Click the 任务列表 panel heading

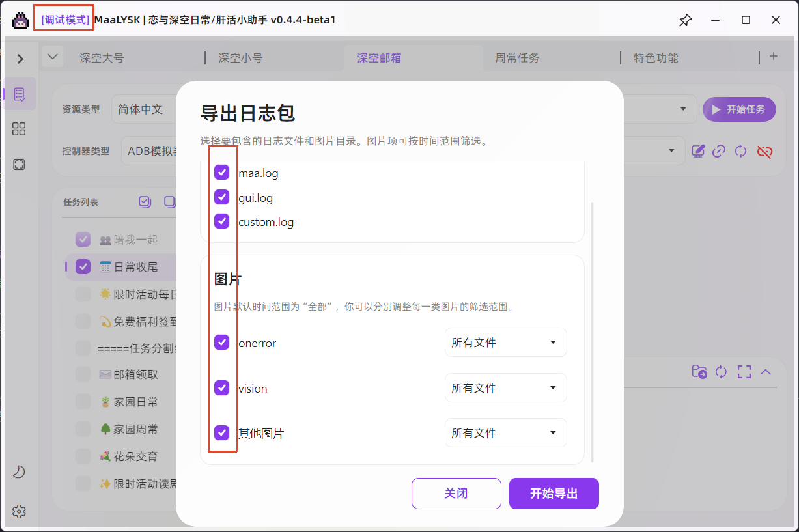pos(81,203)
